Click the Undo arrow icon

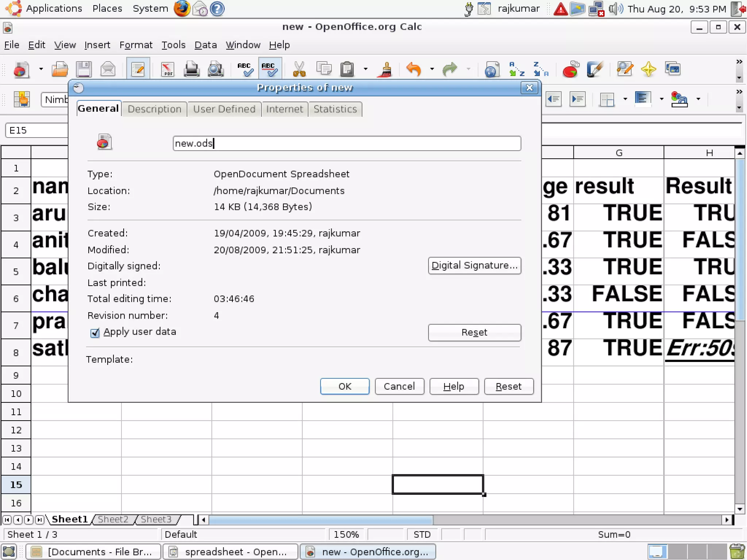(x=414, y=69)
